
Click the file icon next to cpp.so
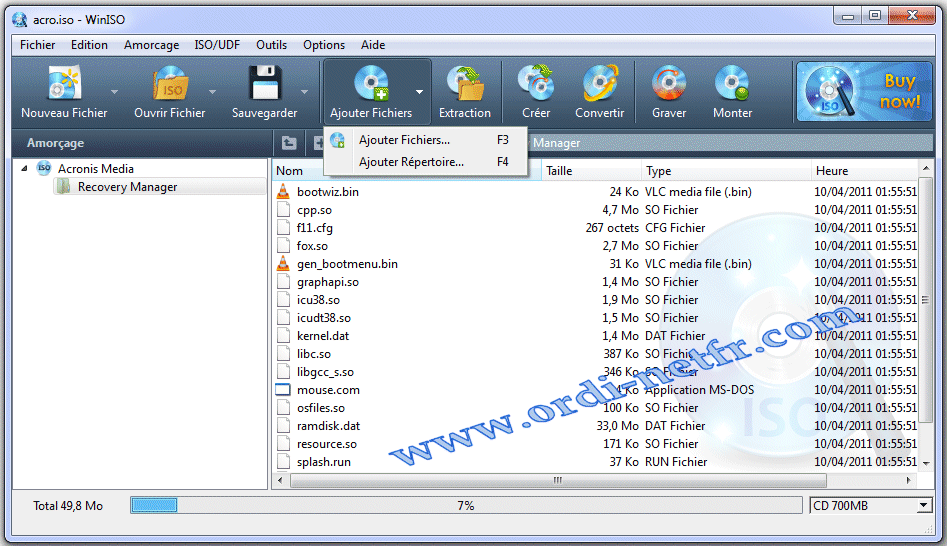[283, 210]
